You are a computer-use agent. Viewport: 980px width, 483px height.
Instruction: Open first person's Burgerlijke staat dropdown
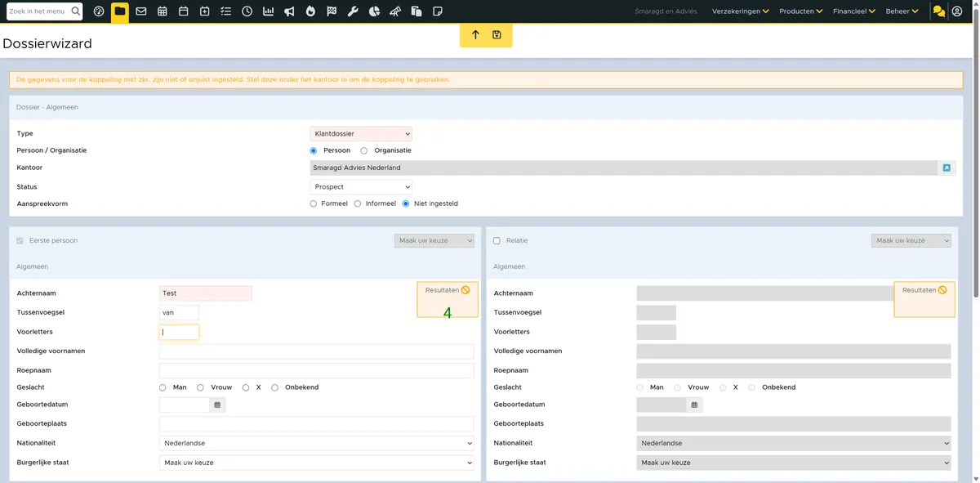[317, 463]
